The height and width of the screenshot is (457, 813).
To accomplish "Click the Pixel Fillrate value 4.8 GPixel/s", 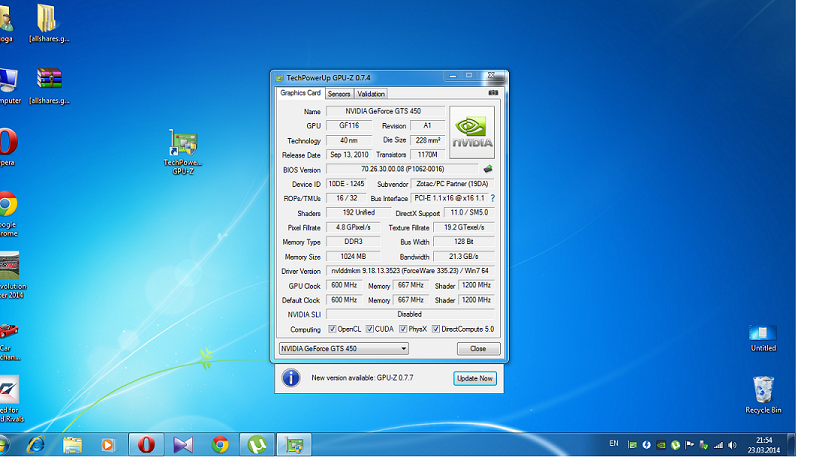I will 353,227.
